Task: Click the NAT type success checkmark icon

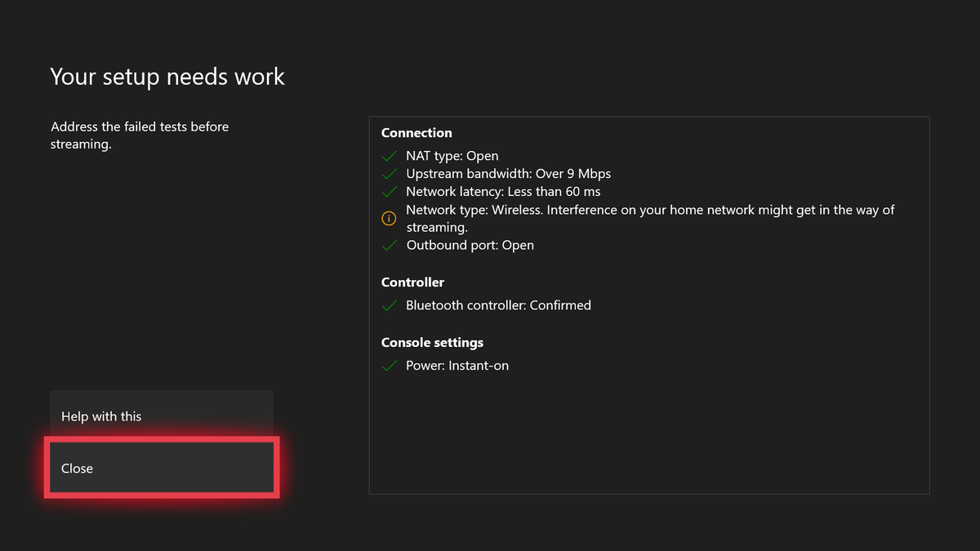Action: [390, 155]
